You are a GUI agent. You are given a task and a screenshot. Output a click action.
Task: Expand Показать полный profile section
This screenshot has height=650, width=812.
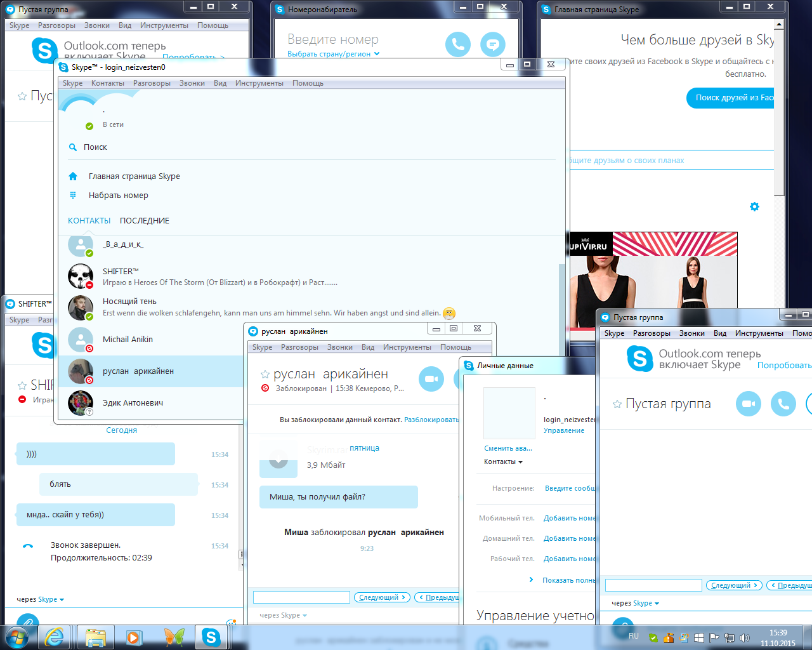coord(563,580)
